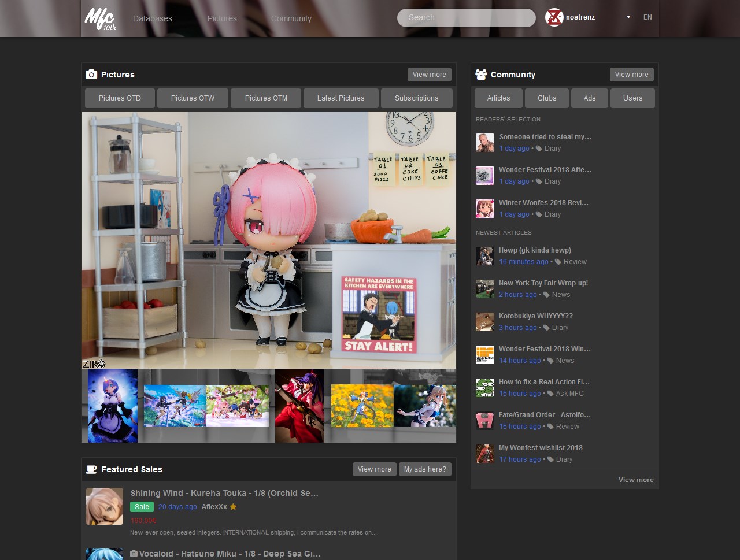Open avatar for 'New York Toy Fair Wrap-up' article

[485, 289]
